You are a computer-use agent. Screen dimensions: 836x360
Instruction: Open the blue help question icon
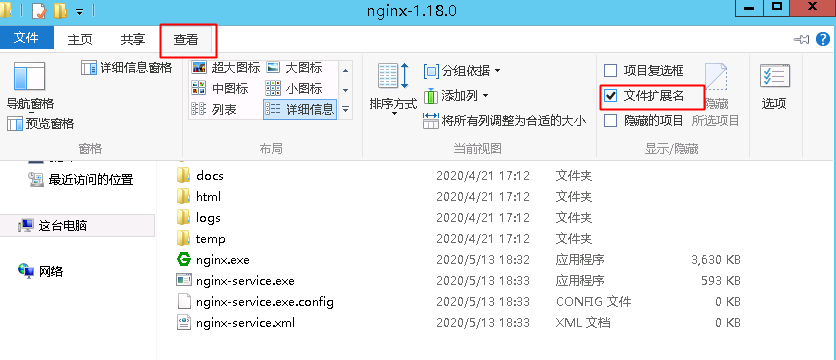[x=824, y=39]
